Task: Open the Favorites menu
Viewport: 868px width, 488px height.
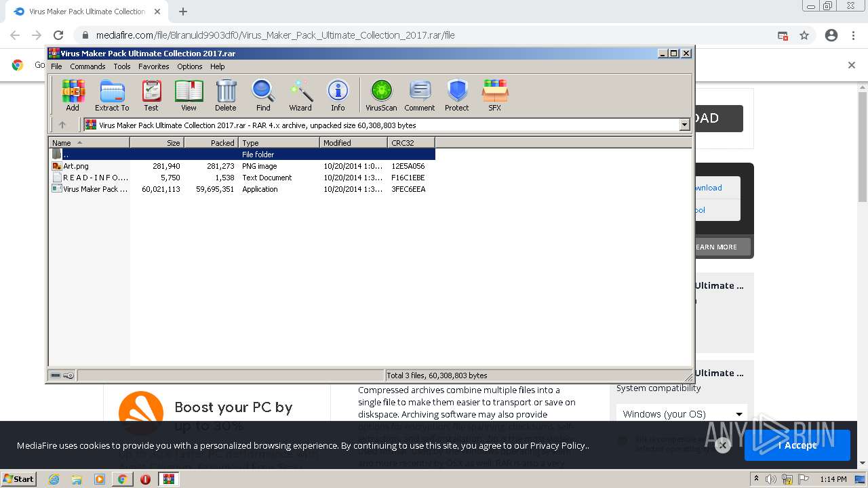Action: [154, 66]
